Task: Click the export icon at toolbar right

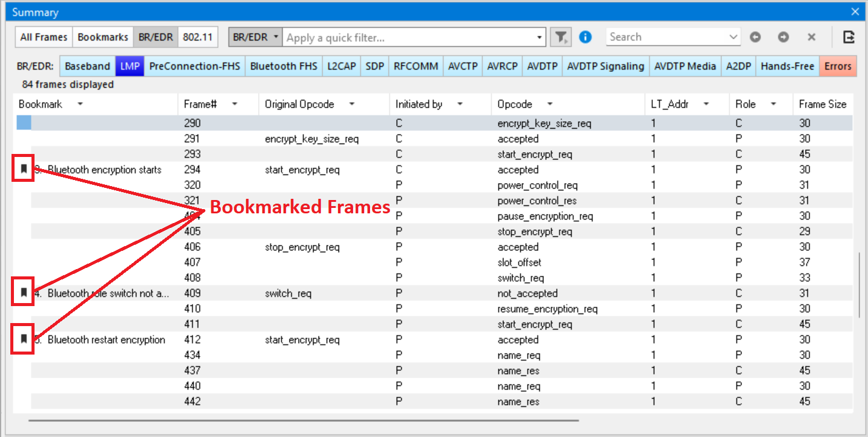Action: (849, 37)
